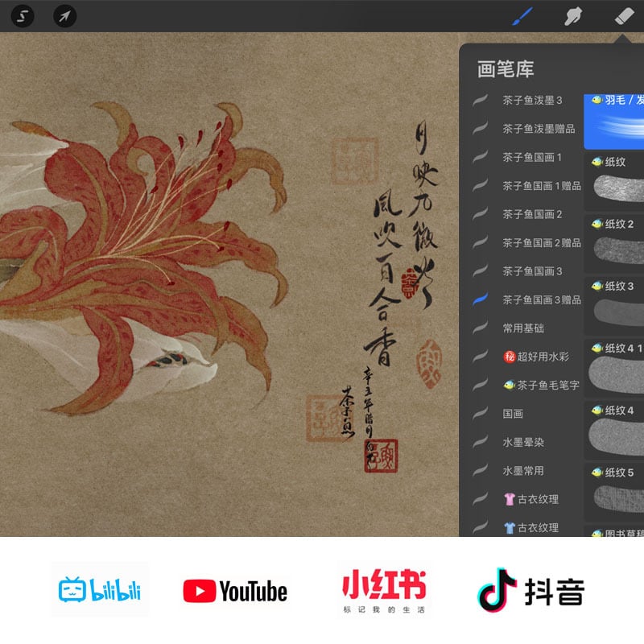Click the bilibili logo
The width and height of the screenshot is (644, 644).
(100, 590)
